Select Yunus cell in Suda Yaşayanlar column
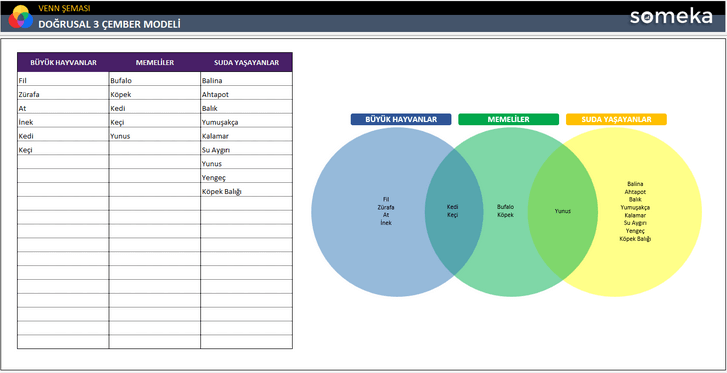 pos(246,162)
